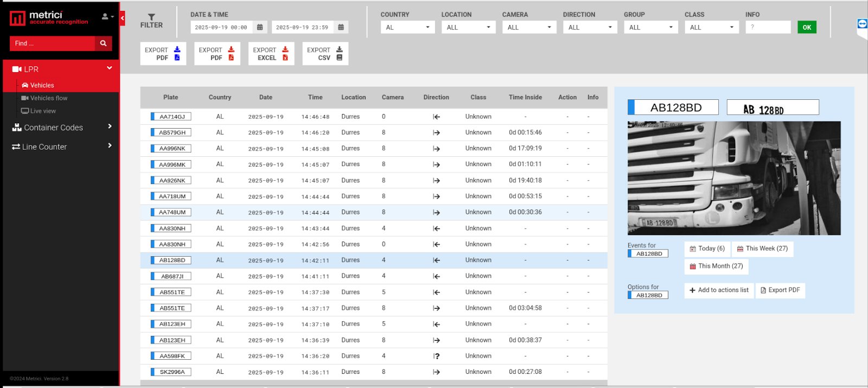Click the truck photo thumbnail

pyautogui.click(x=733, y=178)
